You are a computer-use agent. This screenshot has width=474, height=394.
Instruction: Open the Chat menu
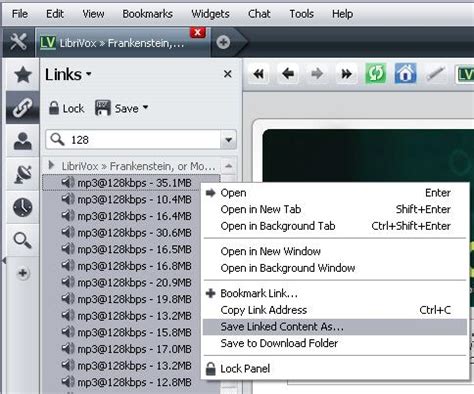259,14
